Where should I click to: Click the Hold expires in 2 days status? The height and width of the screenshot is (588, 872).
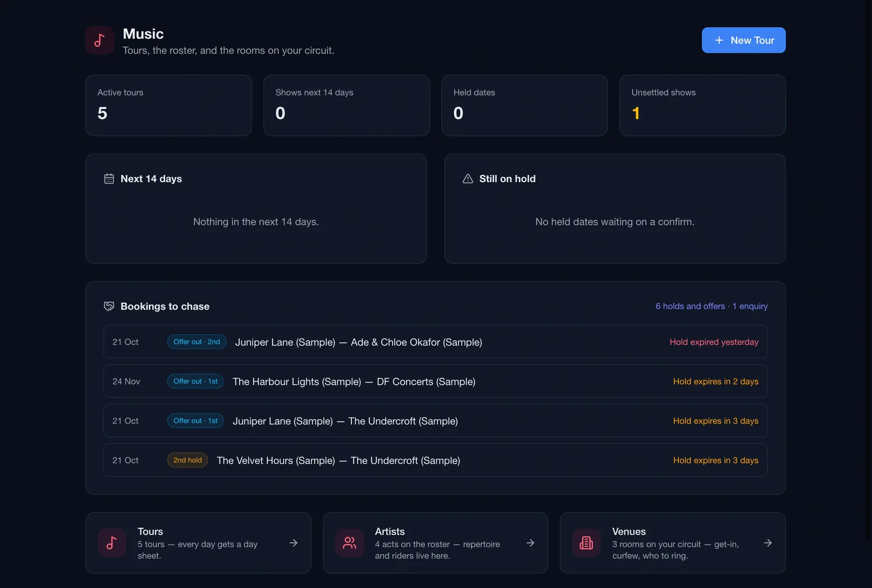tap(716, 381)
